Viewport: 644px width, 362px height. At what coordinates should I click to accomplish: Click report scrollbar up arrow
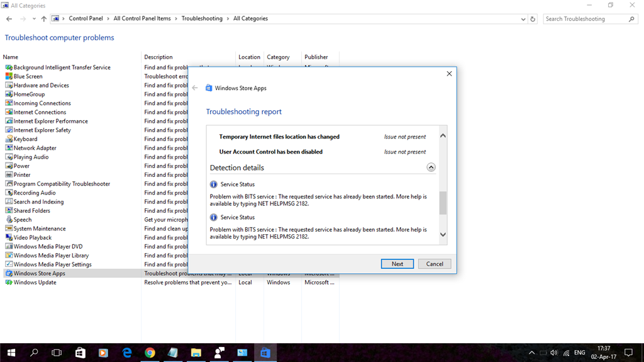[443, 136]
